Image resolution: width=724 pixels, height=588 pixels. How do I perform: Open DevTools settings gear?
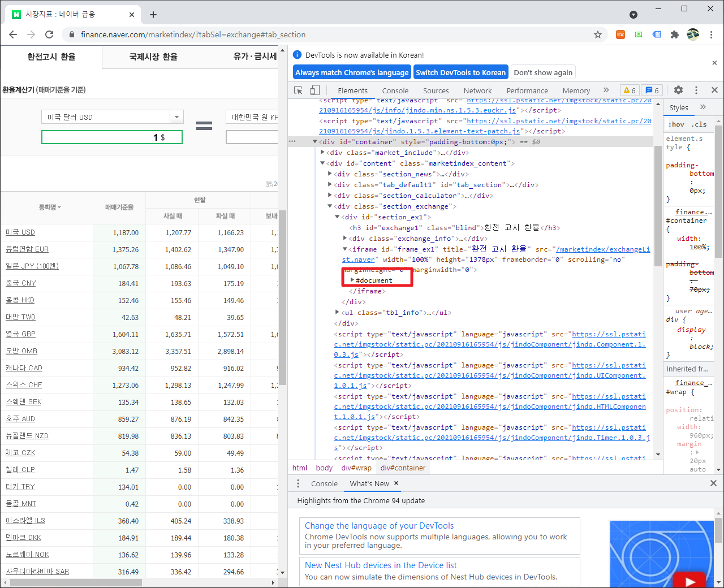click(x=678, y=90)
